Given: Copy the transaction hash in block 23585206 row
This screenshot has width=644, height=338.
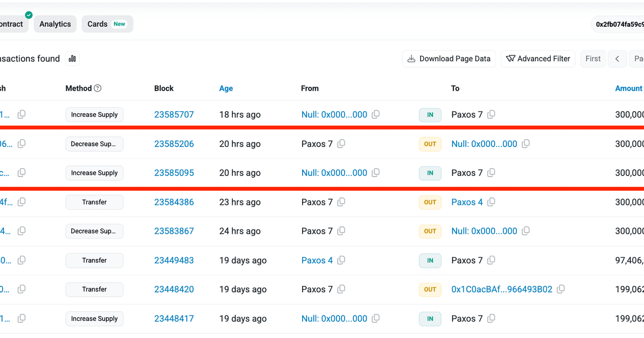Looking at the screenshot, I should tap(21, 143).
